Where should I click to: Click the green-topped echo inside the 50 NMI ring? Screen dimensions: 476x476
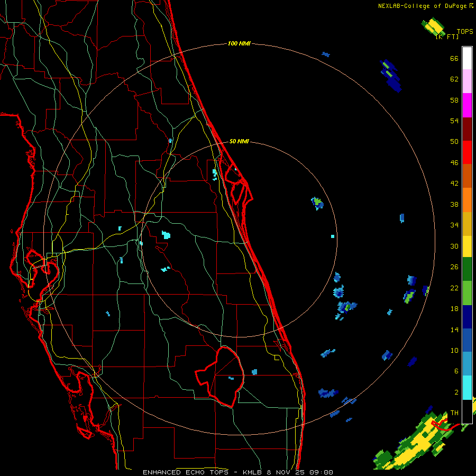point(317,203)
